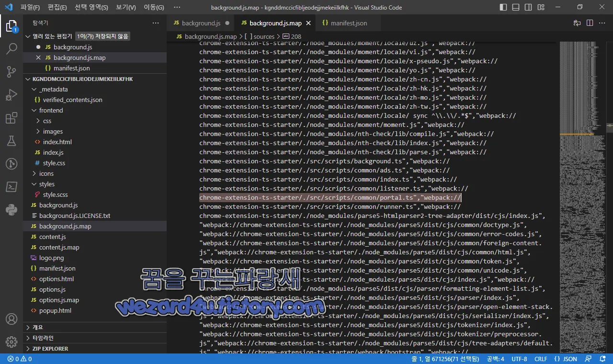The image size is (613, 364).
Task: Open verified_contents.json in explorer
Action: (95, 100)
